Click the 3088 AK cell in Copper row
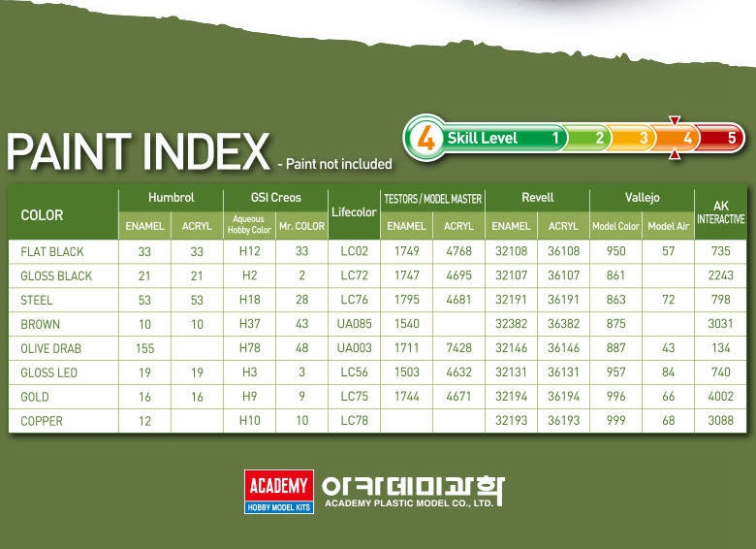 (x=721, y=420)
